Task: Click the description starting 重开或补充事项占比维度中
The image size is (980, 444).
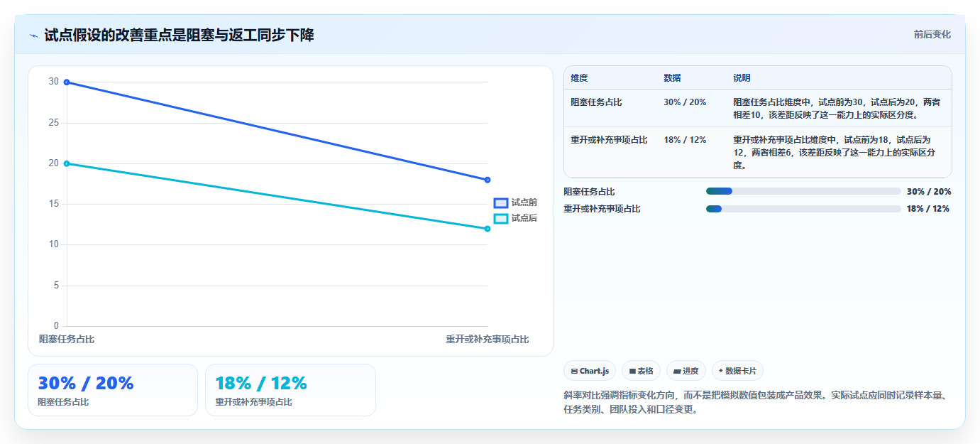Action: 835,152
